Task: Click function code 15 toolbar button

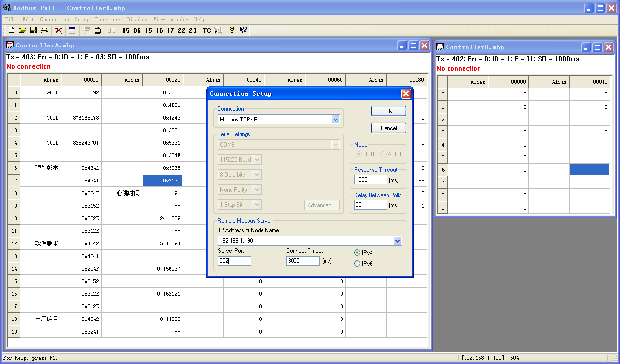Action: tap(148, 30)
